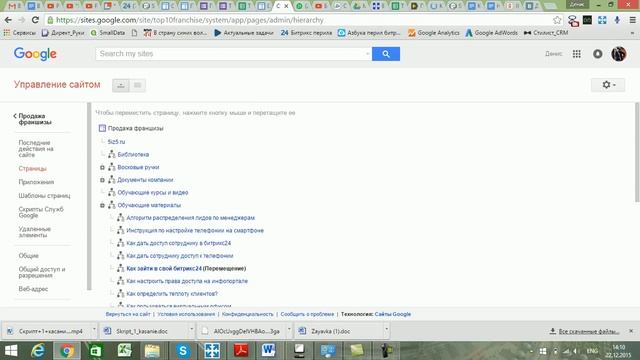Click the microphone extension icon in toolbar

617,20
